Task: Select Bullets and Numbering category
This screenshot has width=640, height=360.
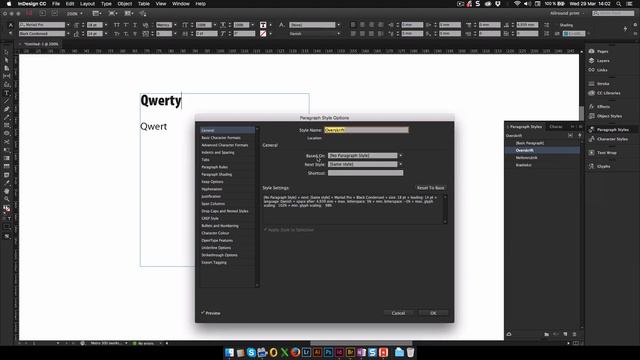Action: click(x=220, y=226)
